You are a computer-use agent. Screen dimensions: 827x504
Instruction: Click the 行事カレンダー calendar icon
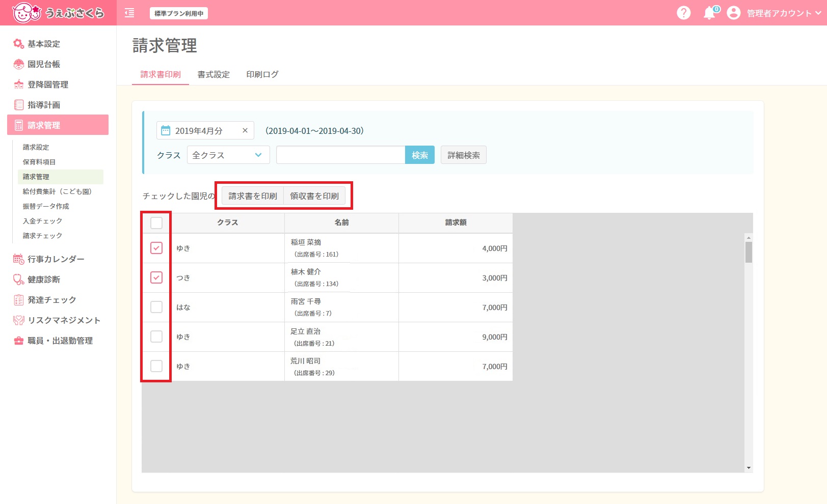pyautogui.click(x=19, y=259)
